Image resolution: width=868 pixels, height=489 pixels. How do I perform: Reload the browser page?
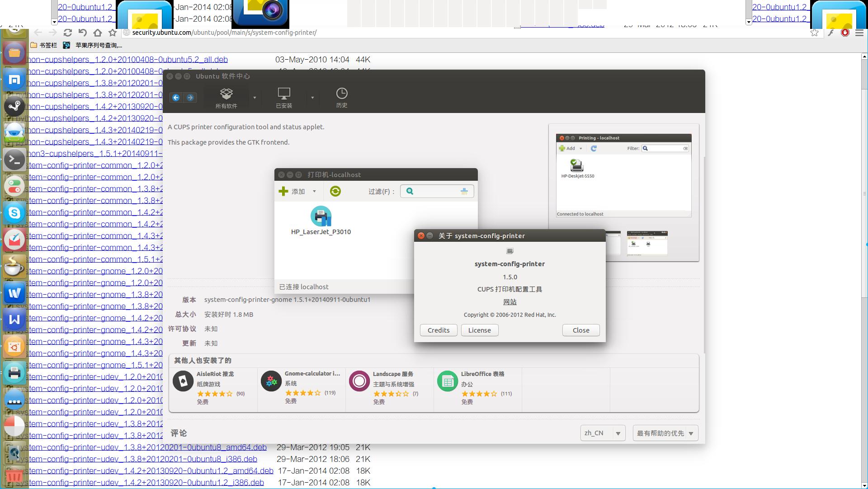tap(68, 33)
